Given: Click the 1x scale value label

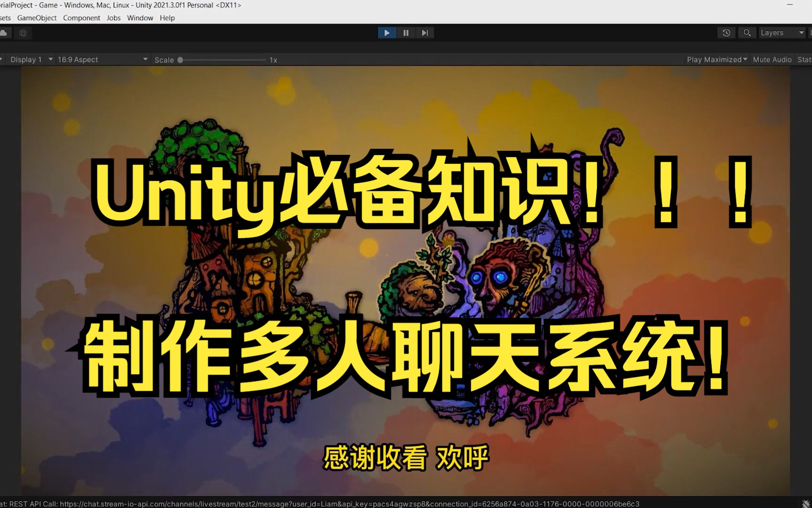Looking at the screenshot, I should [x=273, y=60].
